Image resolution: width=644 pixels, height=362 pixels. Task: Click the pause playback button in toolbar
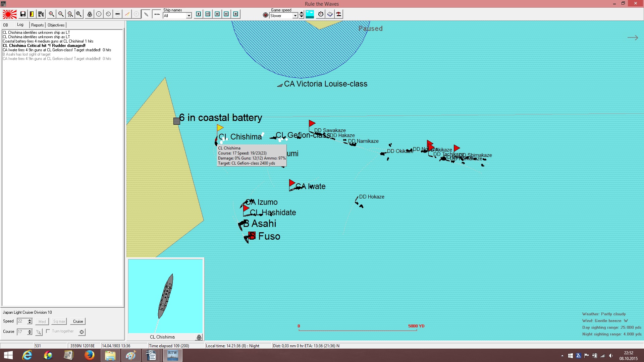click(235, 14)
